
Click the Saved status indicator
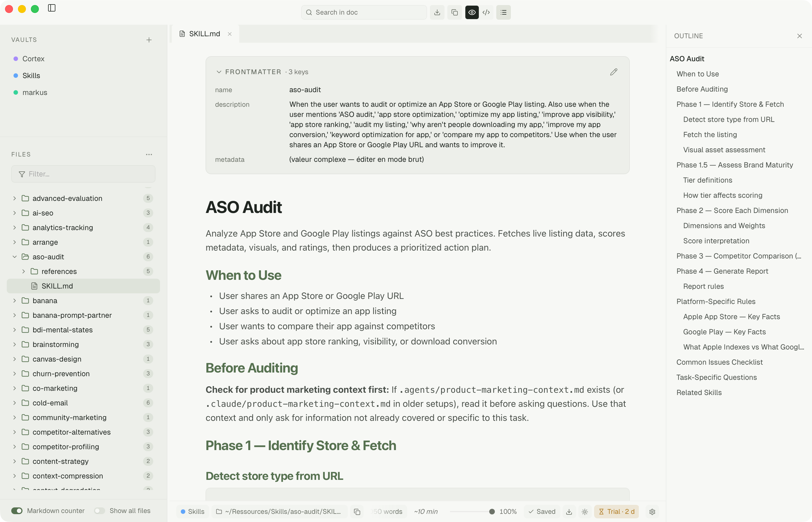click(x=542, y=512)
